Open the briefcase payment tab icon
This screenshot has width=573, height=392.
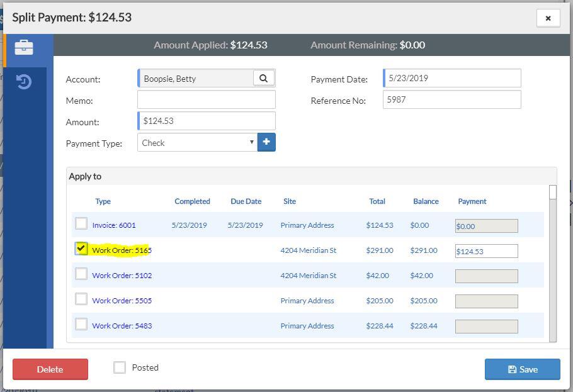click(24, 48)
